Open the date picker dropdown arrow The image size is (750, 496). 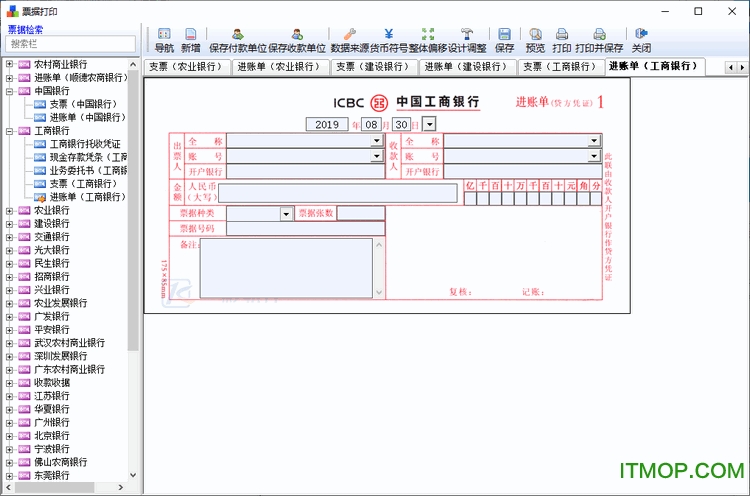pyautogui.click(x=430, y=124)
